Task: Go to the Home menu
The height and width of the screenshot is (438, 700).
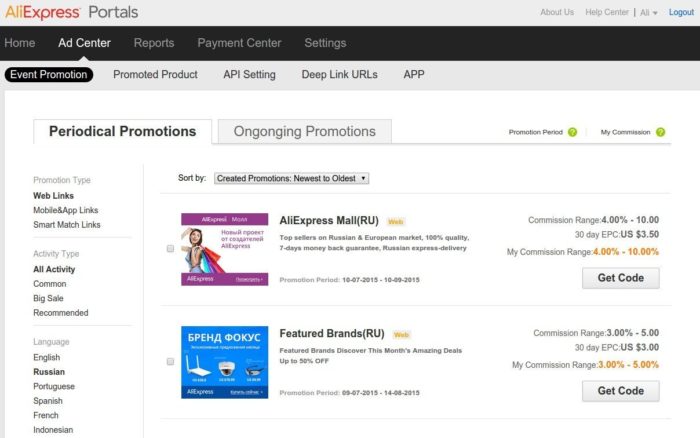Action: [20, 43]
